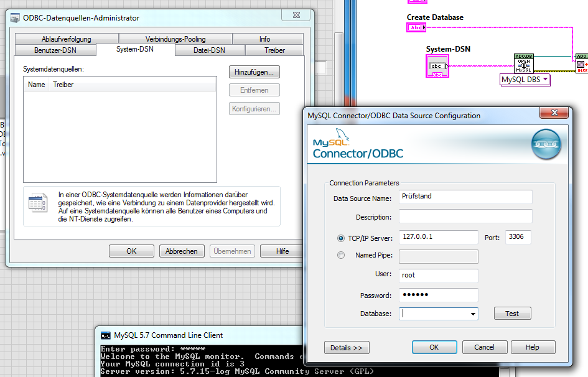Click the MySQL 5.7 Command Line Client title
The image size is (588, 377).
169,335
